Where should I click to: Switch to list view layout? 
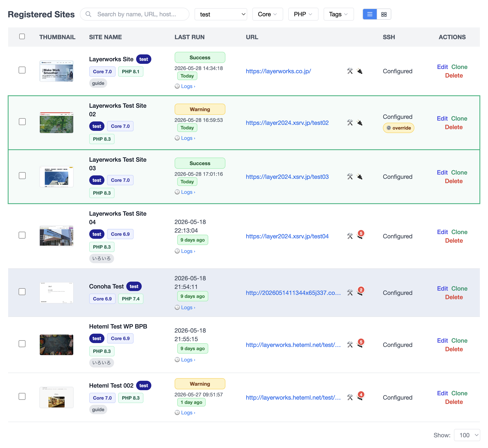click(x=369, y=14)
